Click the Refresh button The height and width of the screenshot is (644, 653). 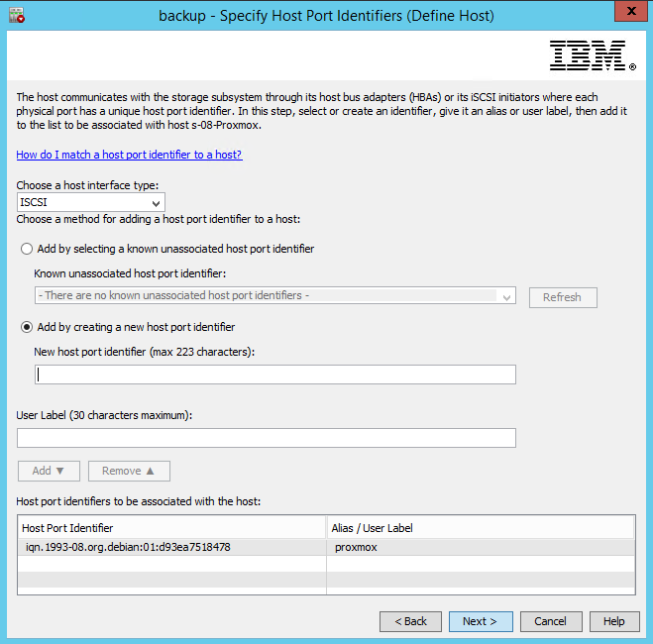(x=562, y=297)
